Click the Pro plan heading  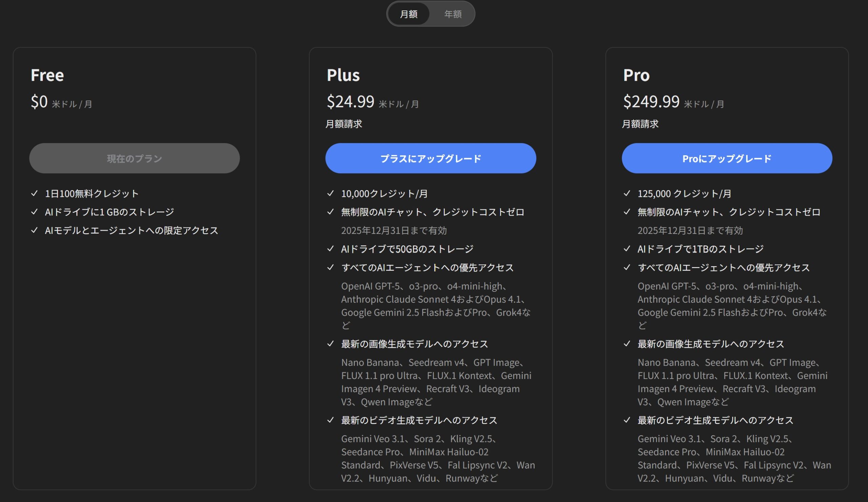click(636, 75)
